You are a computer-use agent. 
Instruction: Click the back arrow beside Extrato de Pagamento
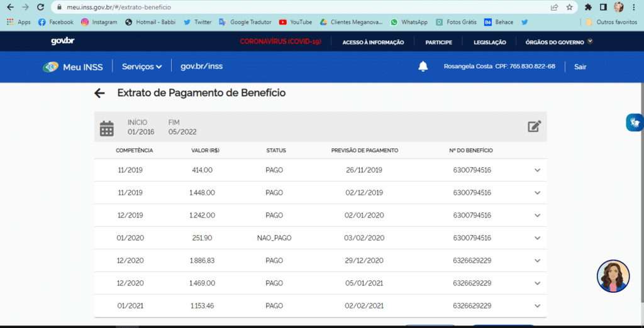(99, 94)
